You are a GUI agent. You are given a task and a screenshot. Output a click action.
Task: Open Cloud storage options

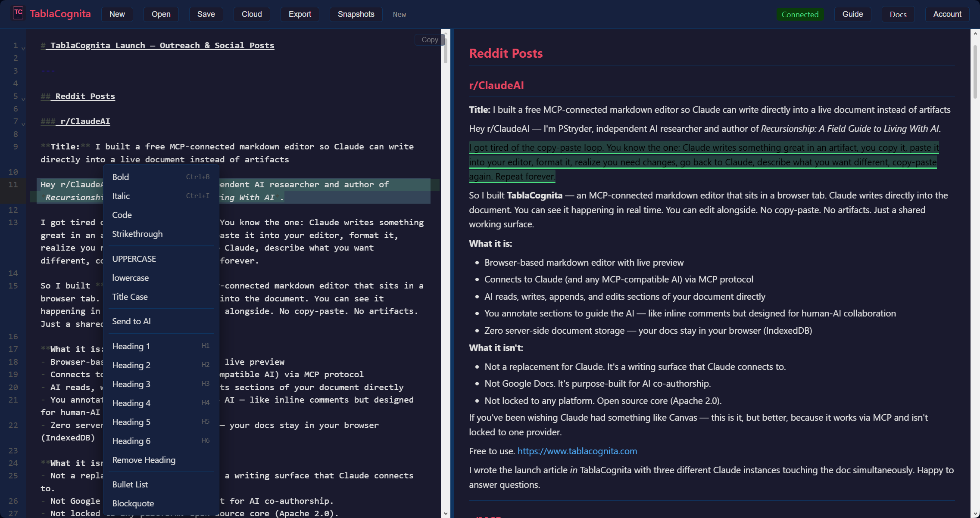251,14
